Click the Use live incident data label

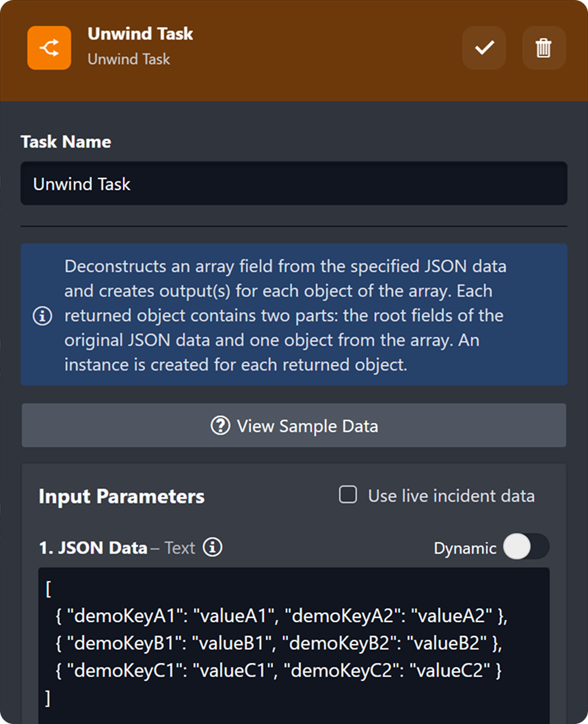coord(451,496)
